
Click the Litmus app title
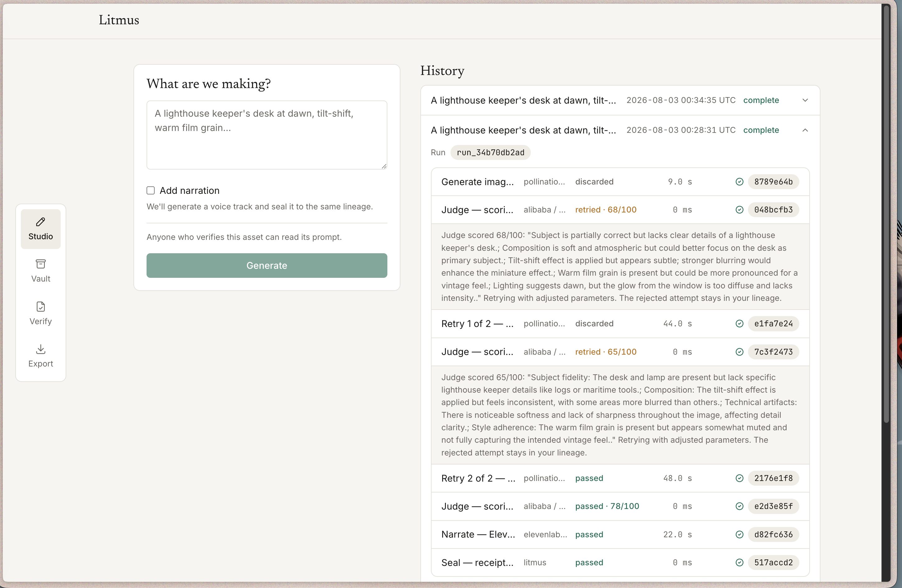click(x=119, y=20)
